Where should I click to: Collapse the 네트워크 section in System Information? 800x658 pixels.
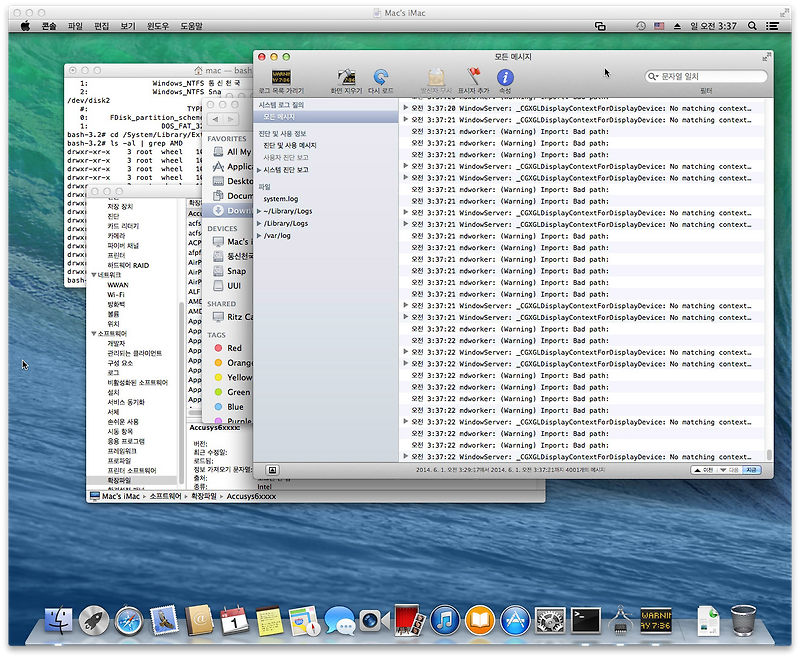(94, 275)
